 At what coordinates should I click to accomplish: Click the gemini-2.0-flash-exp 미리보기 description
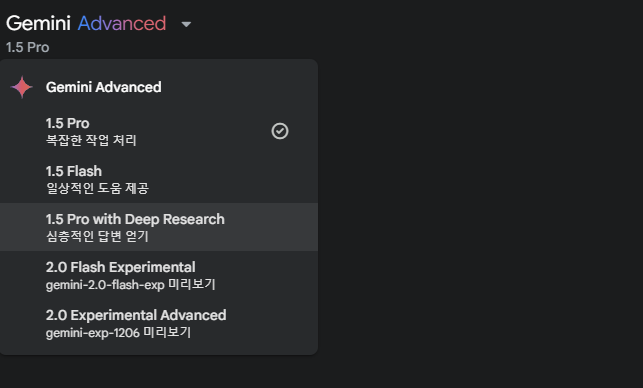click(x=130, y=284)
